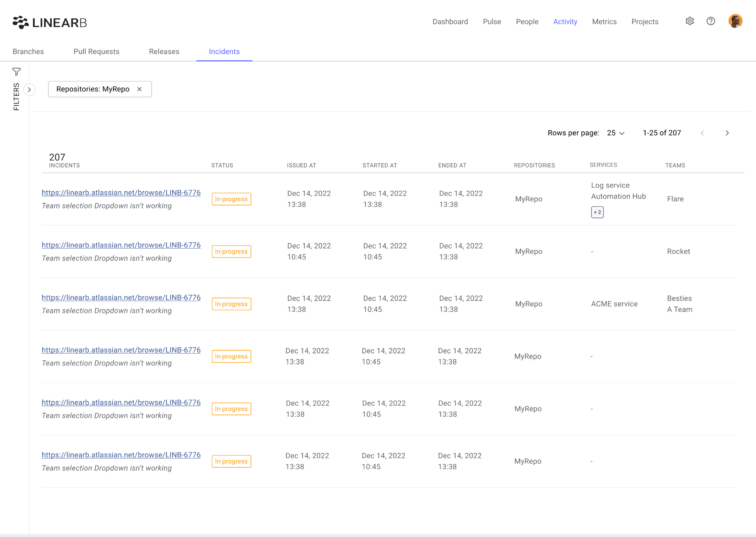Navigate to Metrics menu item
The image size is (756, 537).
(x=604, y=21)
